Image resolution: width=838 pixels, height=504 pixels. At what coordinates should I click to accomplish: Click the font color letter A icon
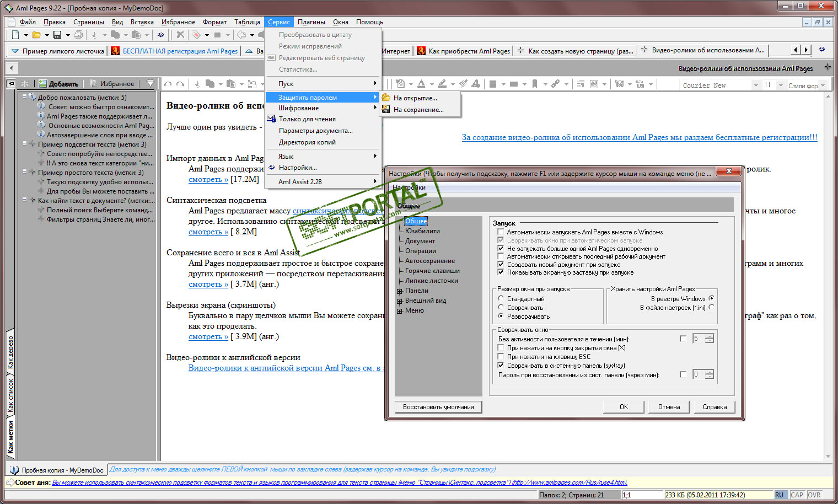[421, 84]
